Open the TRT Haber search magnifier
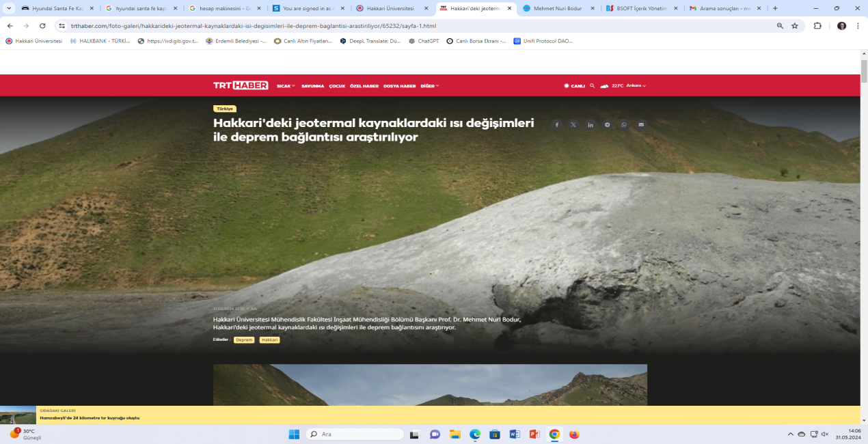The height and width of the screenshot is (444, 868). pyautogui.click(x=593, y=85)
